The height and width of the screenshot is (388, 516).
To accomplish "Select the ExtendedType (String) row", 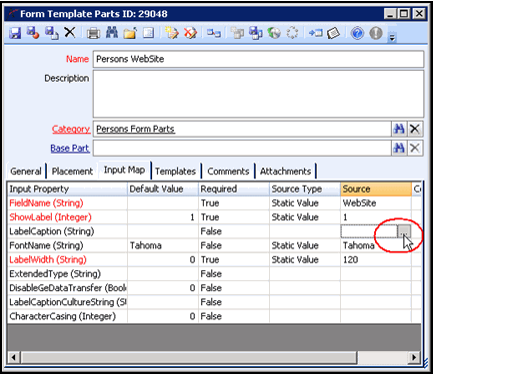I will [x=214, y=274].
